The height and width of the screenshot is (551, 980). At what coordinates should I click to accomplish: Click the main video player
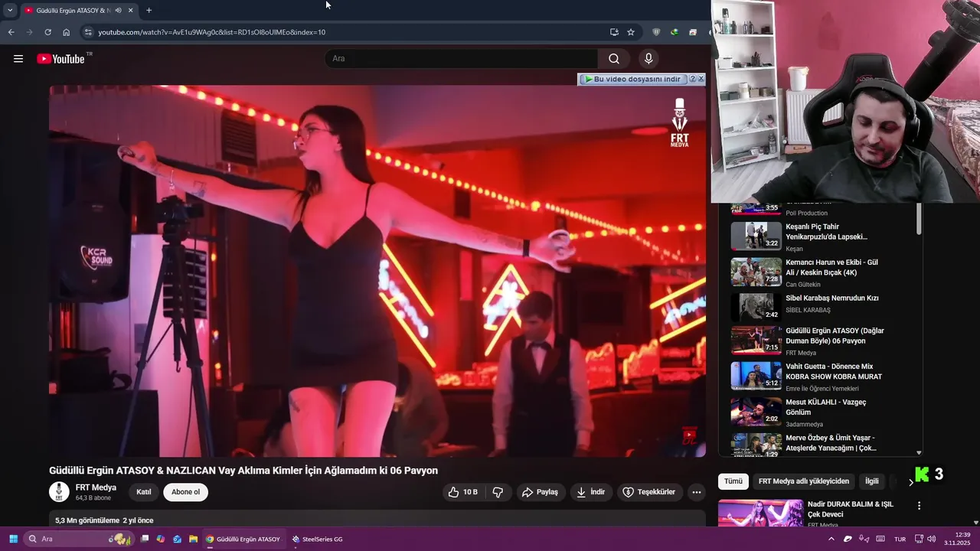click(x=377, y=271)
